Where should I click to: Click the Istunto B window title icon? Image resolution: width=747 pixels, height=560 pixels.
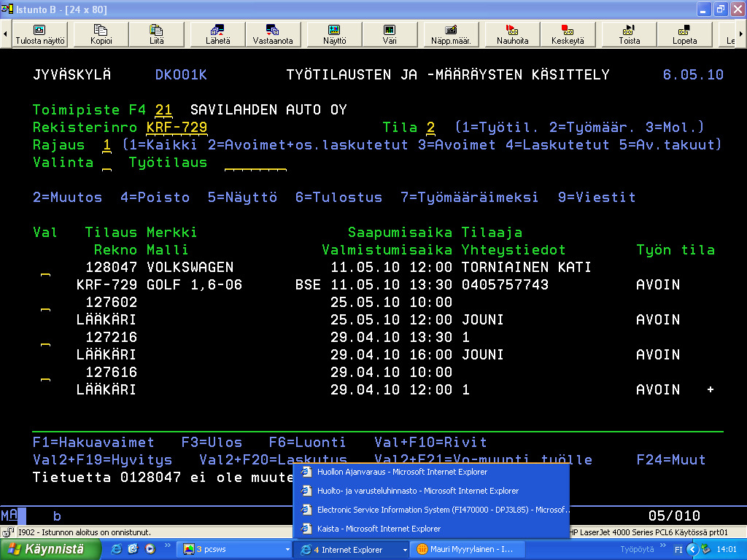[7, 9]
